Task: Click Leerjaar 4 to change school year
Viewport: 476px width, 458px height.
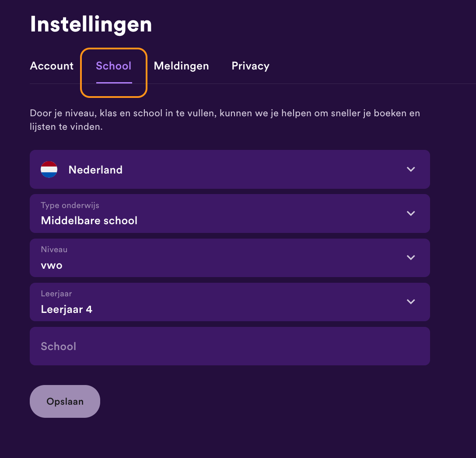Action: 66,309
